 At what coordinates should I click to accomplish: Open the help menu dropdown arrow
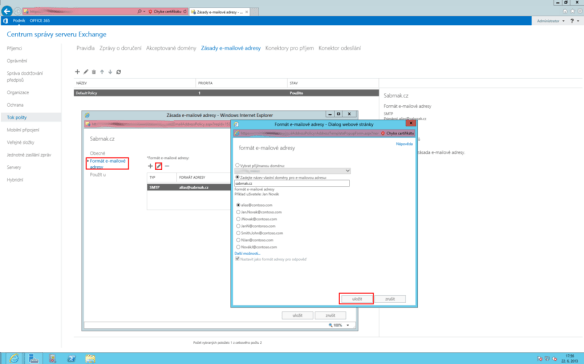pyautogui.click(x=578, y=21)
